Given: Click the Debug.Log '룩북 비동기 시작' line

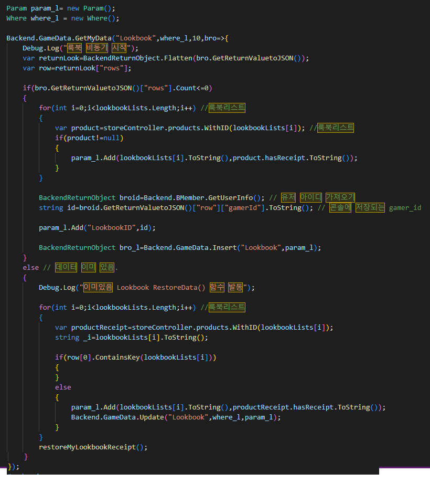Looking at the screenshot, I should (80, 48).
